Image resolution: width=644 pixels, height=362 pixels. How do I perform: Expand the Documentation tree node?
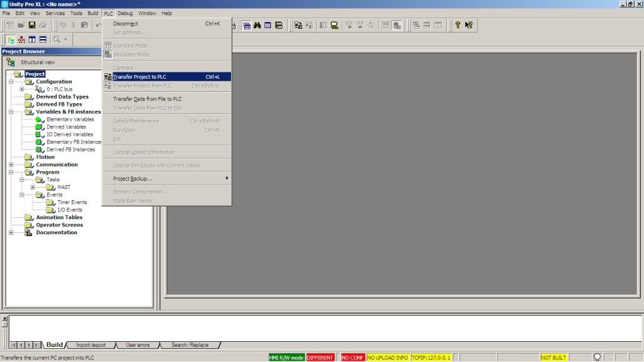[11, 232]
